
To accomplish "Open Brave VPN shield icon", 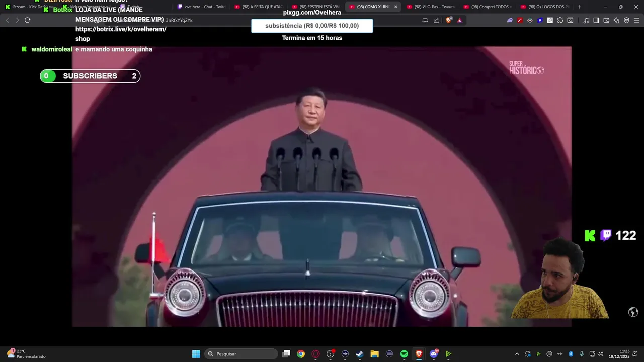I will (626, 20).
